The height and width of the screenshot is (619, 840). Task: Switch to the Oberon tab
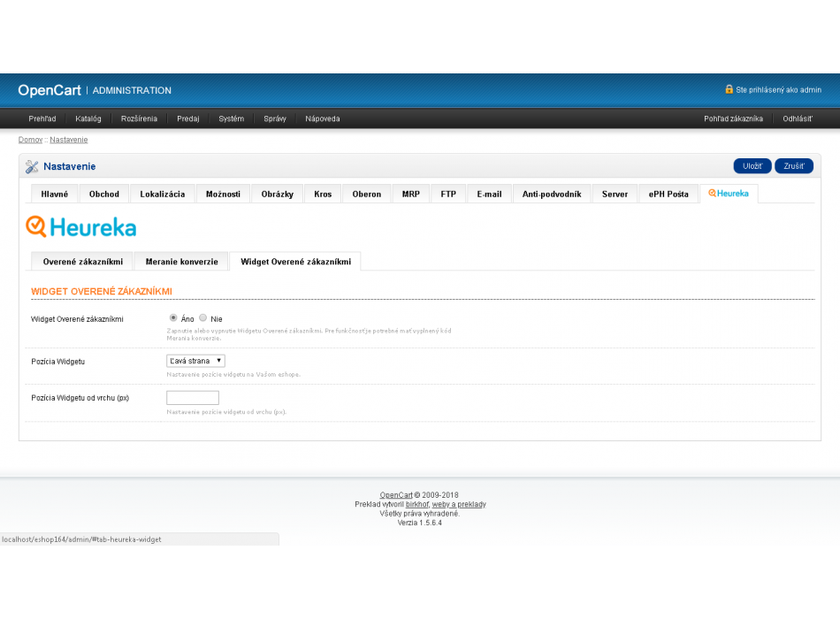tap(367, 194)
